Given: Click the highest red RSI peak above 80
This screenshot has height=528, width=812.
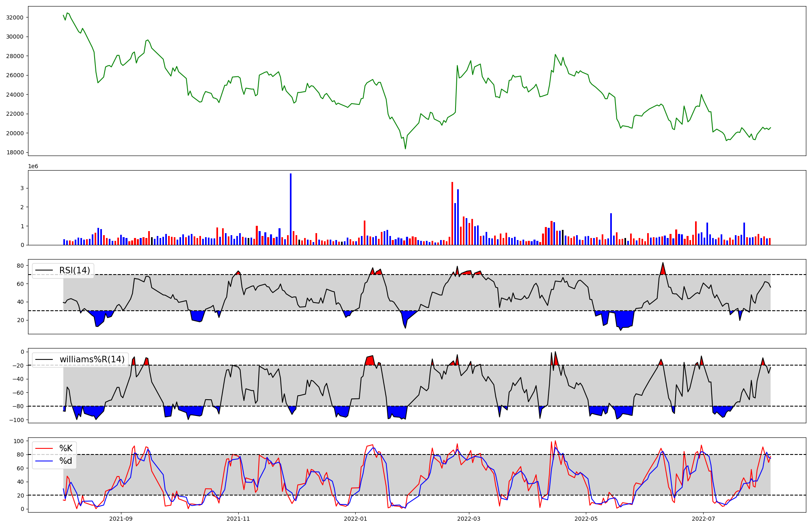Looking at the screenshot, I should pyautogui.click(x=663, y=268).
